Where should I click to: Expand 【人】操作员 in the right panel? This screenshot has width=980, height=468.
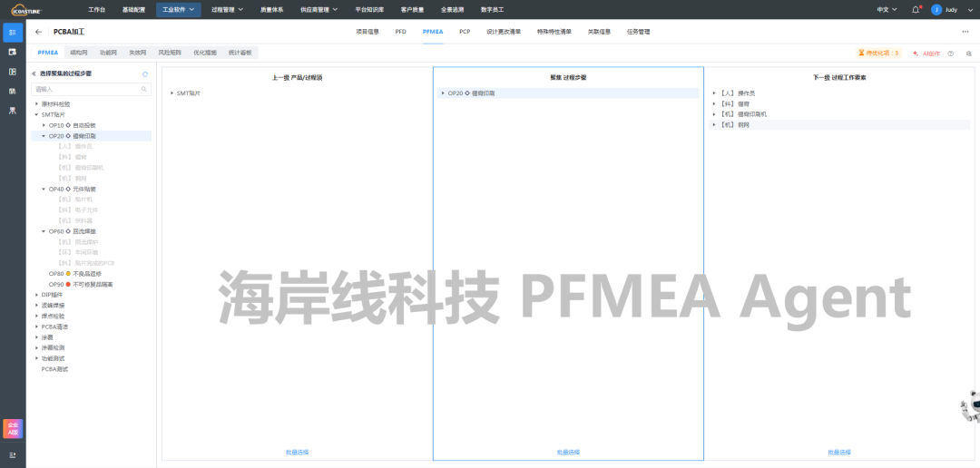715,93
